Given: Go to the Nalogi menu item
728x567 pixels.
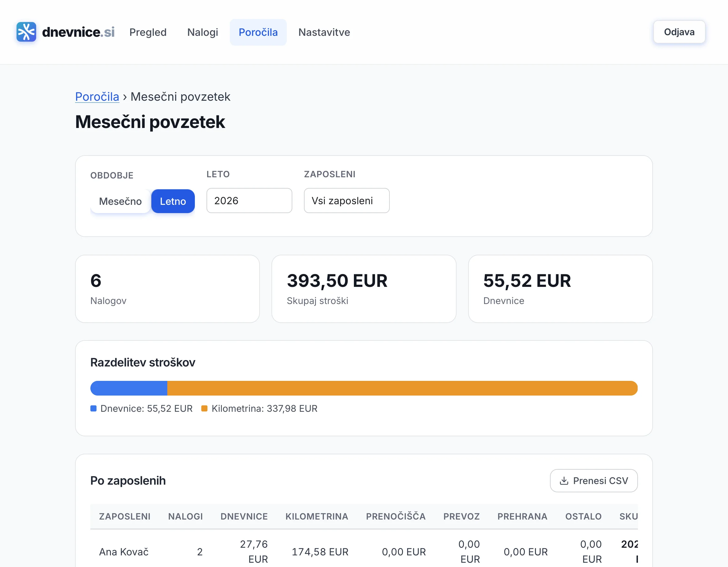Looking at the screenshot, I should [202, 32].
